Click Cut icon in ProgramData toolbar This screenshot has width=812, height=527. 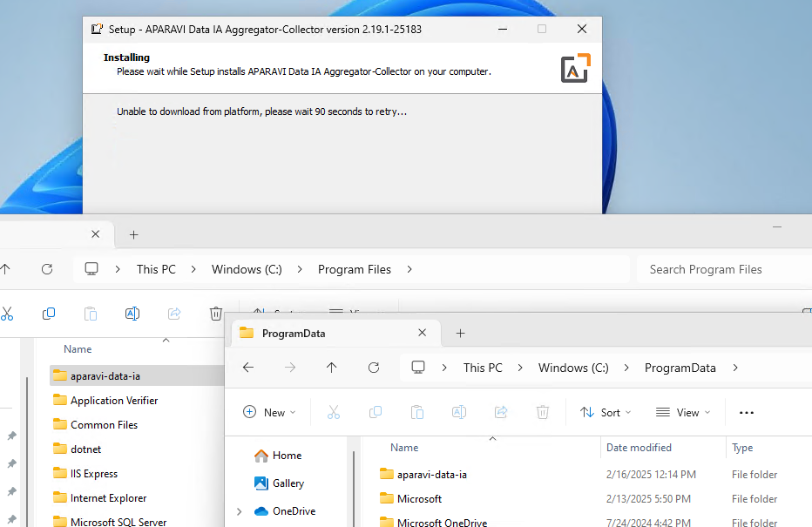click(x=334, y=412)
